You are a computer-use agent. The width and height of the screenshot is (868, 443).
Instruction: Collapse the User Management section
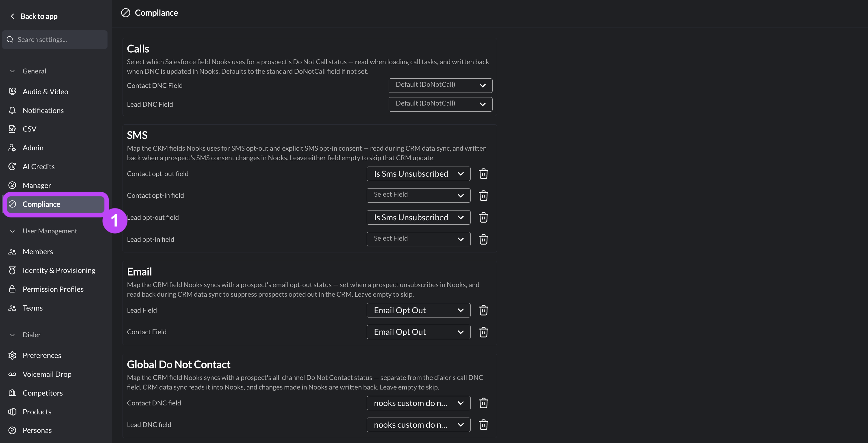pyautogui.click(x=12, y=231)
